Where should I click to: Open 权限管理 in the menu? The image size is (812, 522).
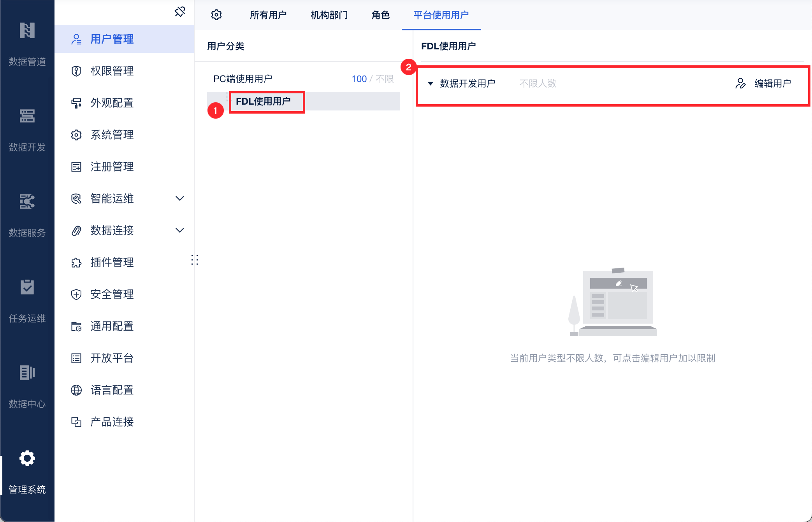click(x=112, y=71)
